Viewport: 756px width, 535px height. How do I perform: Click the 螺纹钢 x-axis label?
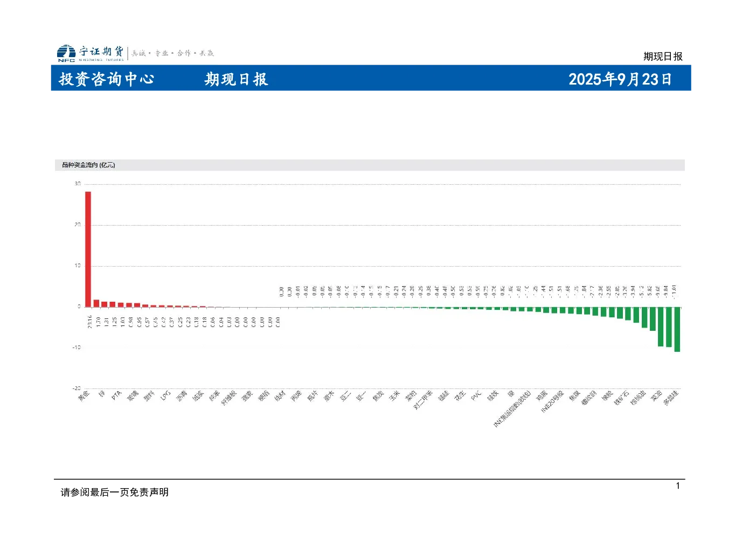point(589,398)
